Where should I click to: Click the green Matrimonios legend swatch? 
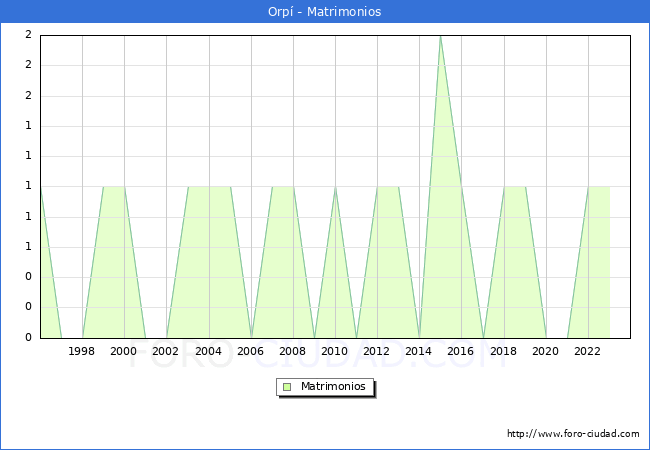click(x=287, y=387)
